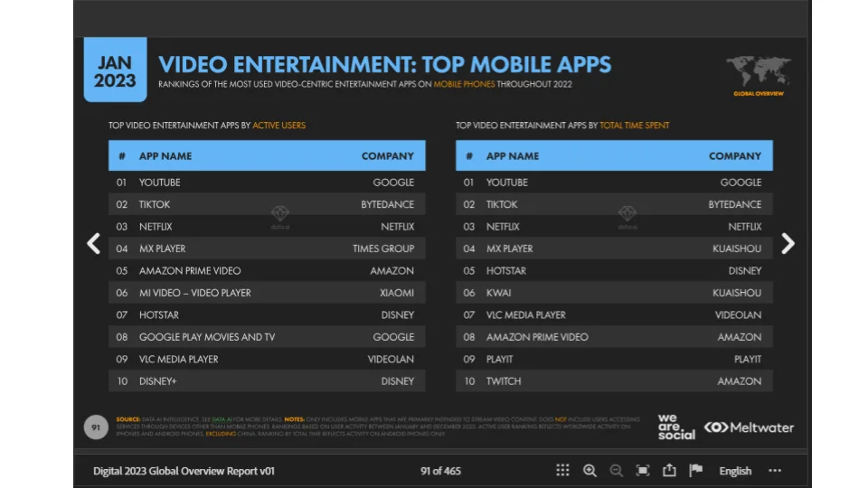Click ACTIVE USERS highlighted heading text

coord(279,126)
